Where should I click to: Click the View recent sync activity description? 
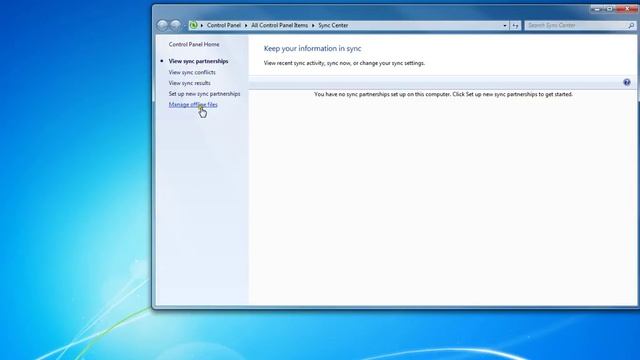point(344,63)
